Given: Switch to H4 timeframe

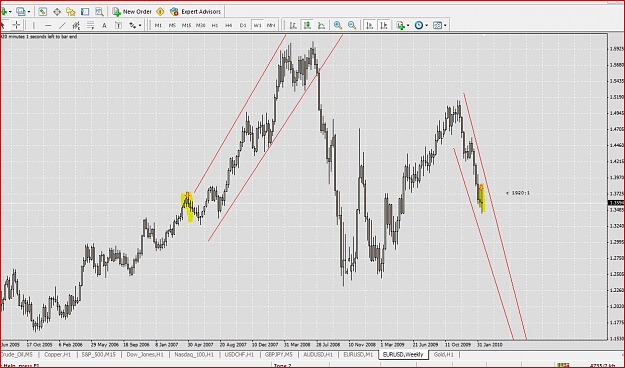Looking at the screenshot, I should tap(229, 26).
